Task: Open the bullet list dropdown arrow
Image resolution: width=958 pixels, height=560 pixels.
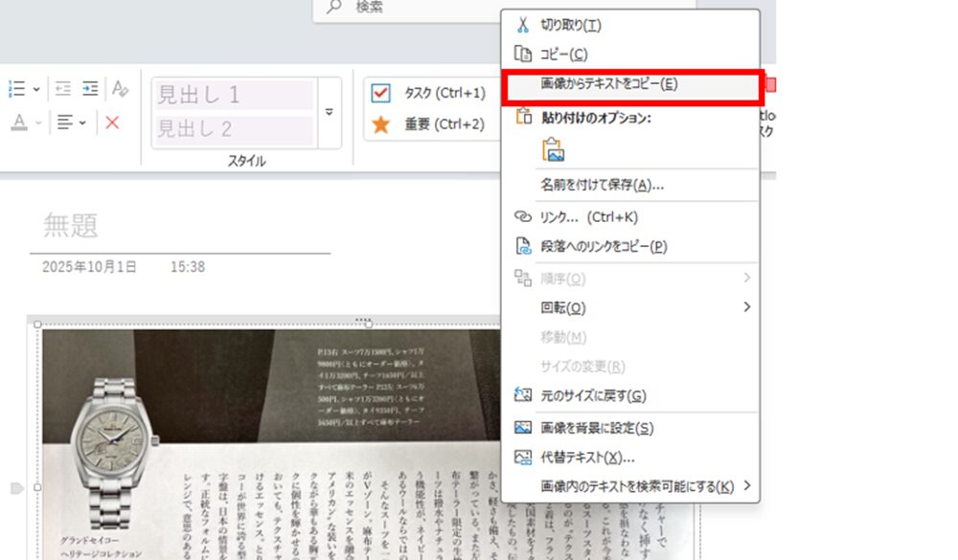Action: (36, 89)
